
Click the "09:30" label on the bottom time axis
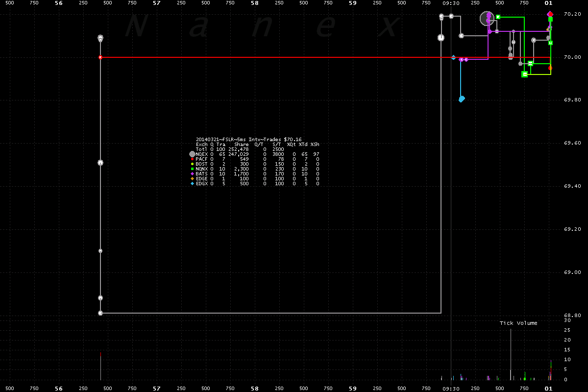(x=451, y=389)
